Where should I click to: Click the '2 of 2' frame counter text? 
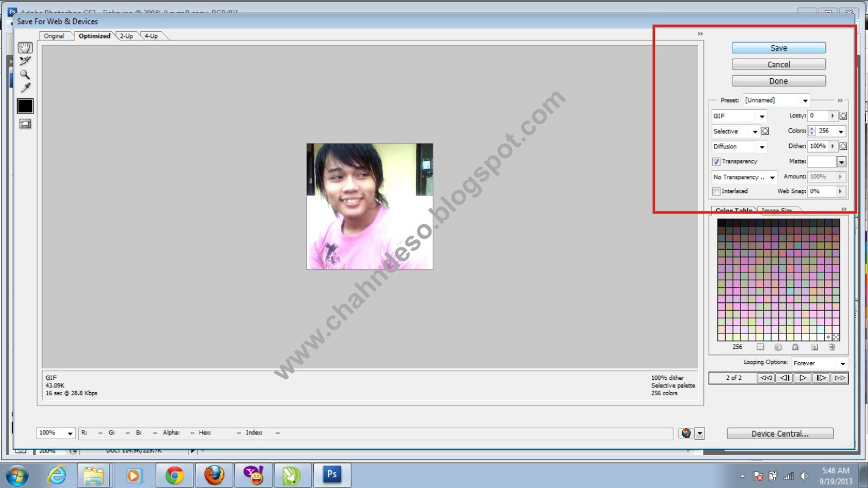click(x=734, y=378)
